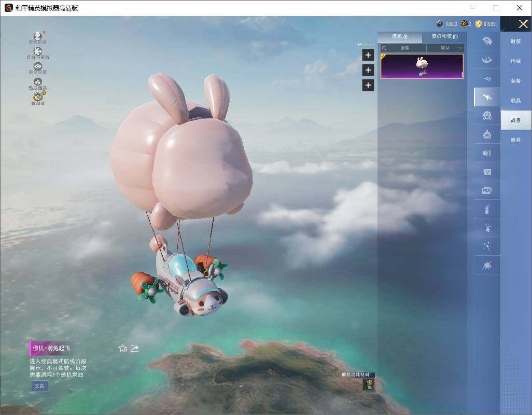Favorite the wingman with the star icon

pyautogui.click(x=123, y=348)
